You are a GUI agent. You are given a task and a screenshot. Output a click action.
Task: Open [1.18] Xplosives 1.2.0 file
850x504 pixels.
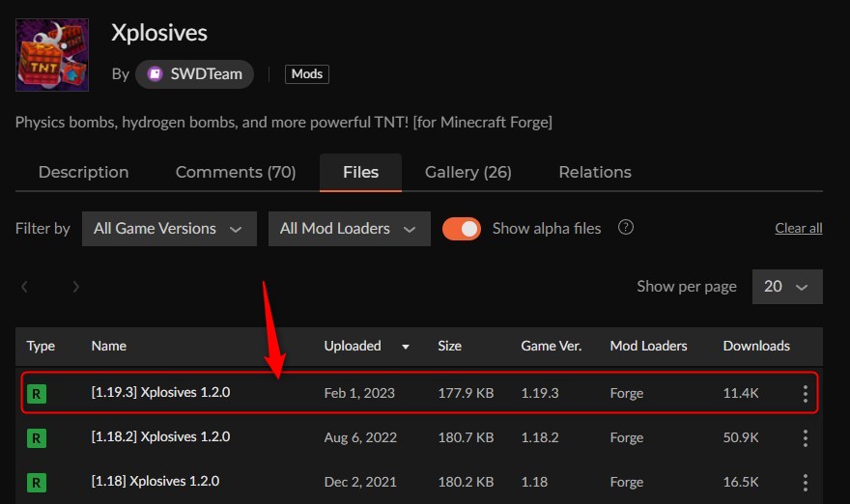click(156, 481)
